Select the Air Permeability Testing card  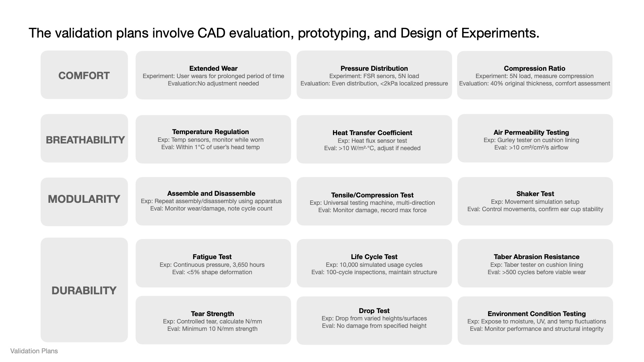click(535, 138)
